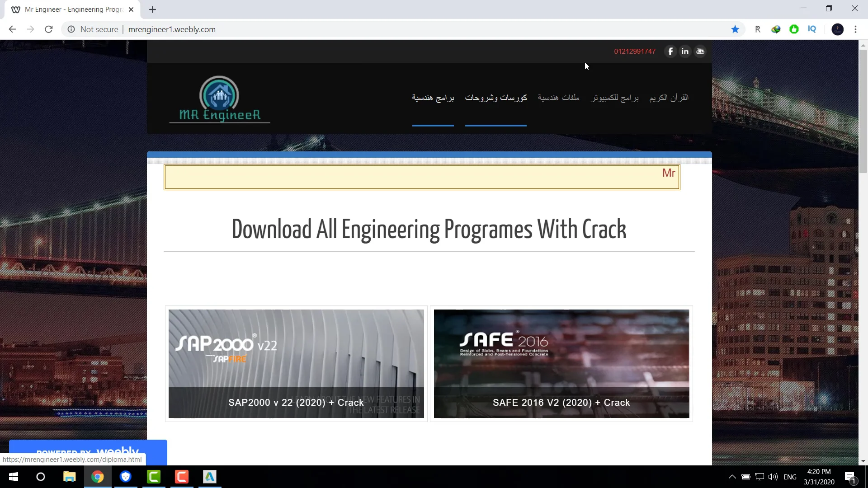Viewport: 868px width, 488px height.
Task: Show hidden system tray icons
Action: coord(732,477)
